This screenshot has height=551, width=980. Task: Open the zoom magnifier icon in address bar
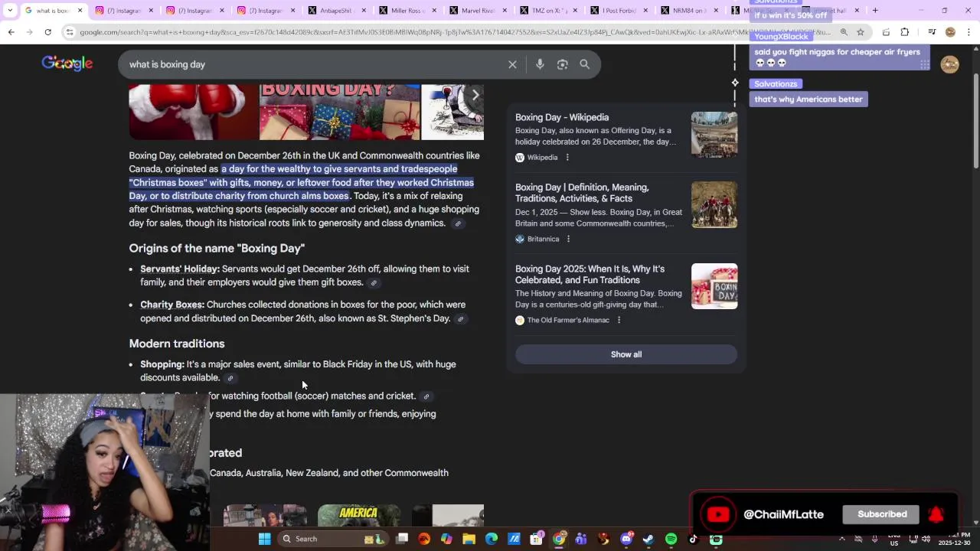(844, 32)
